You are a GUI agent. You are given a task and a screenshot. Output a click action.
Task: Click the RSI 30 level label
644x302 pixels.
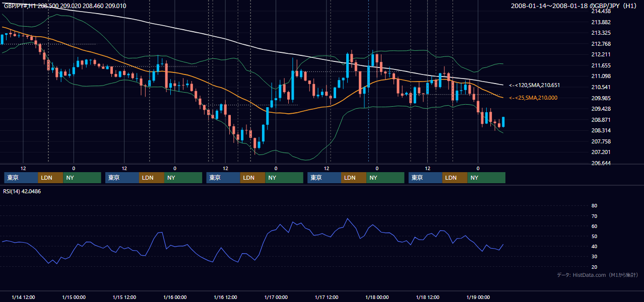(594, 256)
